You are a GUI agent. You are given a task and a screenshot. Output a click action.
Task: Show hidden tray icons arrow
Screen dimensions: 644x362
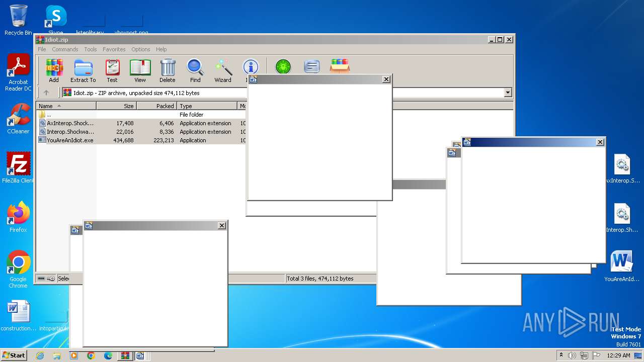coord(561,355)
